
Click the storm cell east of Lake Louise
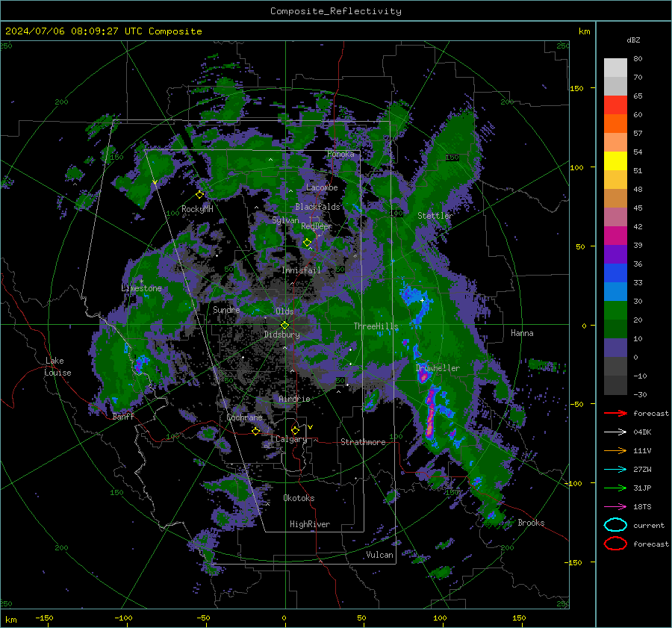coord(140,364)
